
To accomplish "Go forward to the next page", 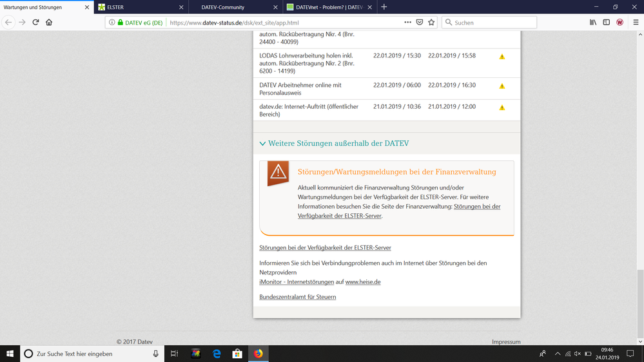I will click(x=22, y=22).
